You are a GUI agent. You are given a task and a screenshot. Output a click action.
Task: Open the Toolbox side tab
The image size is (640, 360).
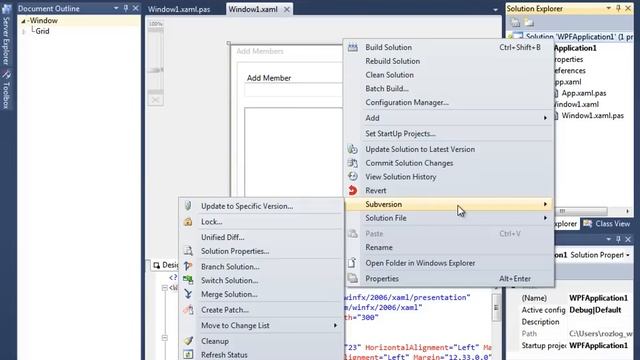tap(6, 90)
